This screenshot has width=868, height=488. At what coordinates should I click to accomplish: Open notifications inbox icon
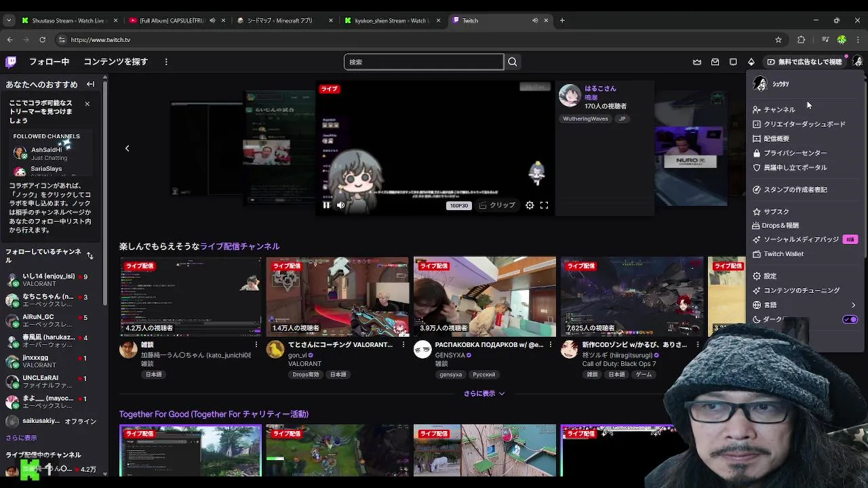[x=715, y=62]
